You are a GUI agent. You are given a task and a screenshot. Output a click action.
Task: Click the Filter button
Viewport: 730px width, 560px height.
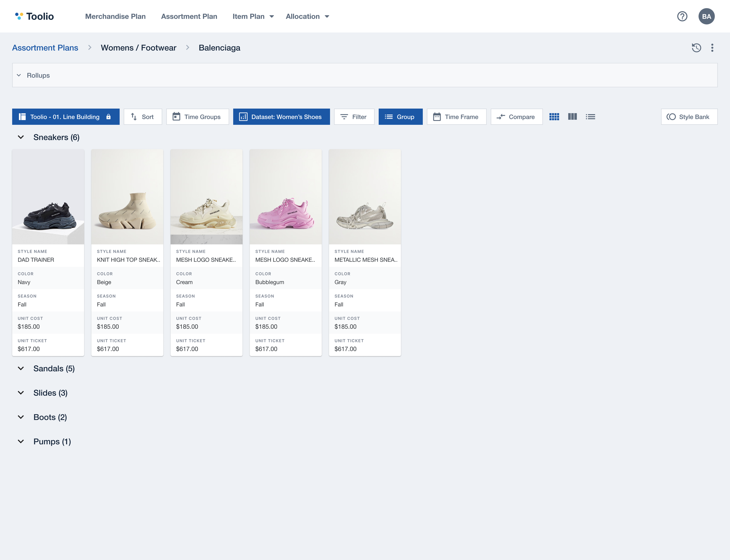click(x=354, y=117)
